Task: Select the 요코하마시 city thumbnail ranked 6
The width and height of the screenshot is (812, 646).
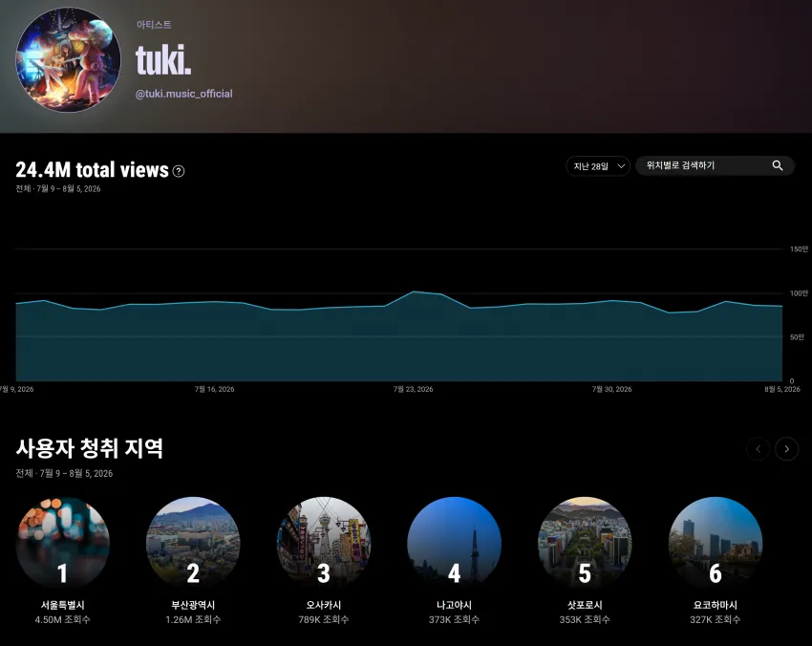Action: pos(716,544)
